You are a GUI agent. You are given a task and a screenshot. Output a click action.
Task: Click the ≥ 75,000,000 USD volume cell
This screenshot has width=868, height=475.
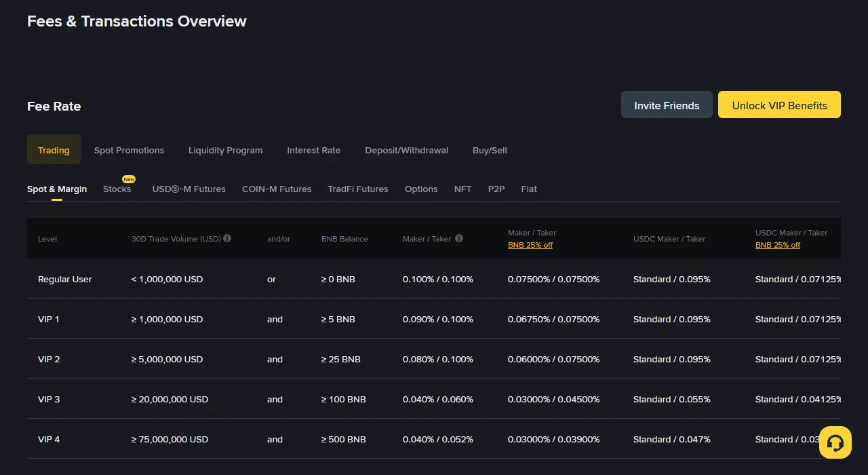click(x=170, y=439)
